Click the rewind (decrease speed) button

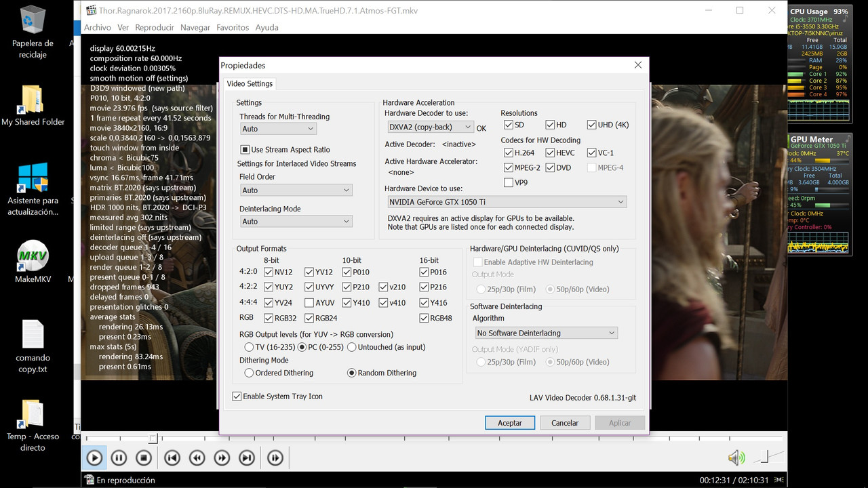click(197, 458)
